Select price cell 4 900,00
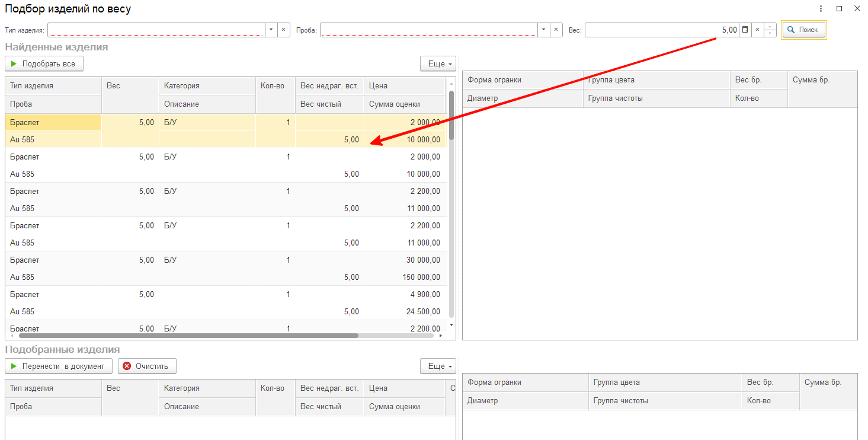Screen dimensions: 868x440 (x=405, y=294)
